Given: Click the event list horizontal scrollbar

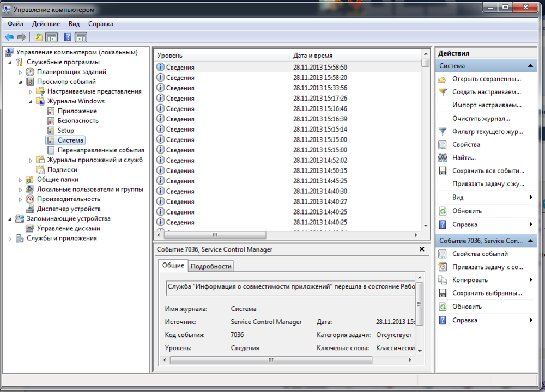Looking at the screenshot, I should [x=215, y=235].
